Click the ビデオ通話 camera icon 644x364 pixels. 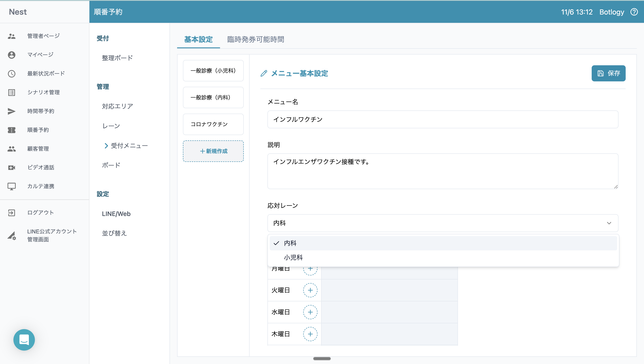coord(11,167)
